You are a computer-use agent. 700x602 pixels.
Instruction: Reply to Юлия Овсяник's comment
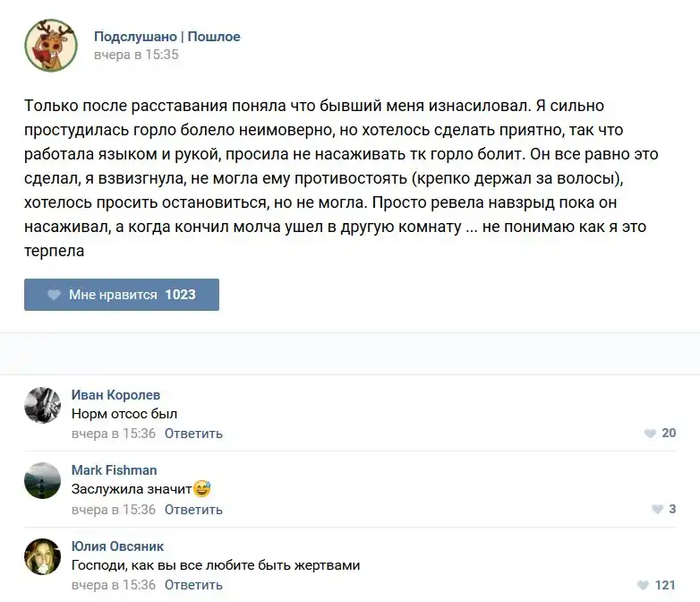click(193, 586)
